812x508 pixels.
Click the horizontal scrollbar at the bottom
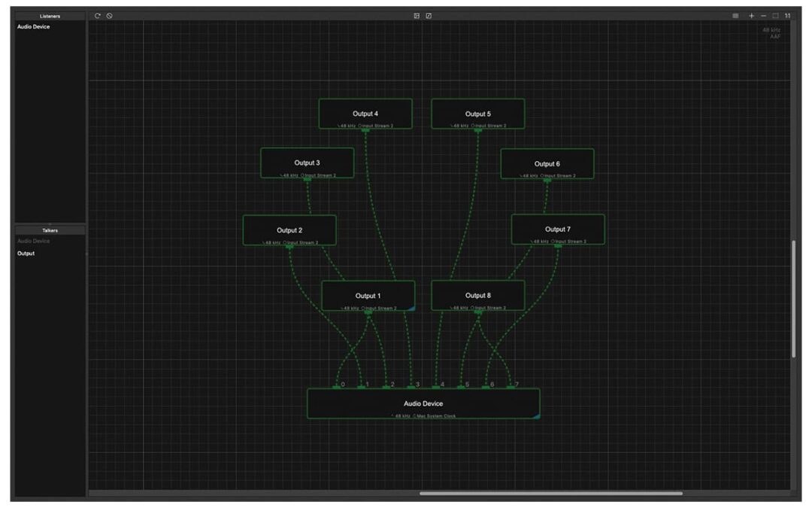(x=551, y=494)
